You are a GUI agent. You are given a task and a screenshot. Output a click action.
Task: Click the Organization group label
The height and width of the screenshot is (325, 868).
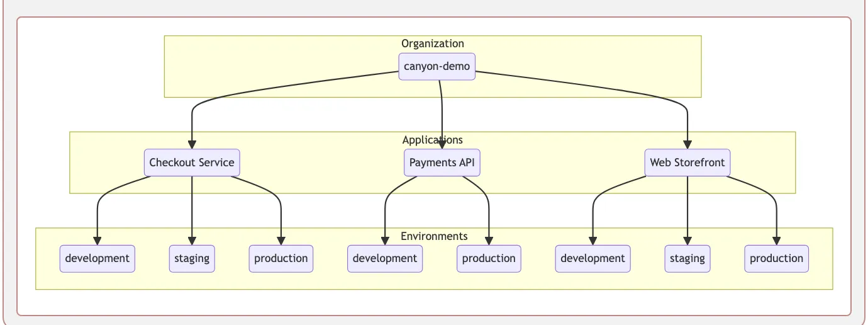pyautogui.click(x=433, y=43)
